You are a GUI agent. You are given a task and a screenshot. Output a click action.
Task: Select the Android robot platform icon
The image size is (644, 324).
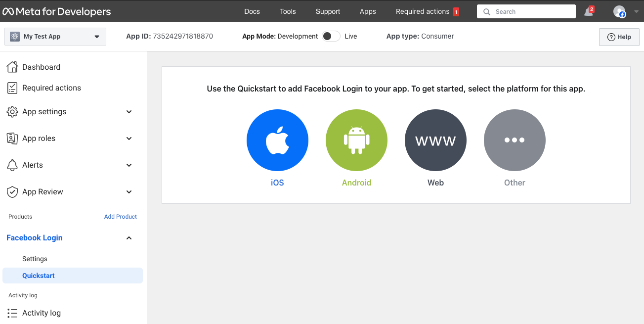pyautogui.click(x=356, y=140)
